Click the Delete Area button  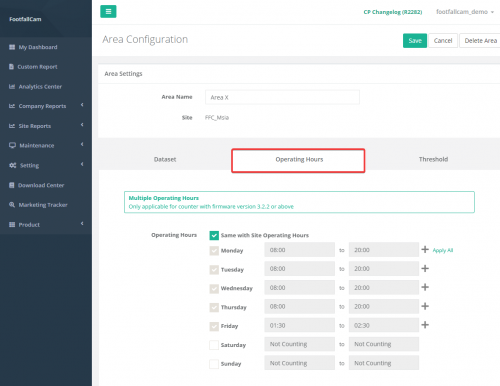[480, 41]
